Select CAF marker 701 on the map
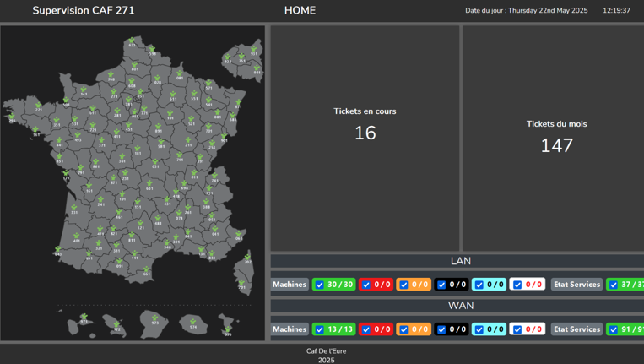 click(208, 127)
